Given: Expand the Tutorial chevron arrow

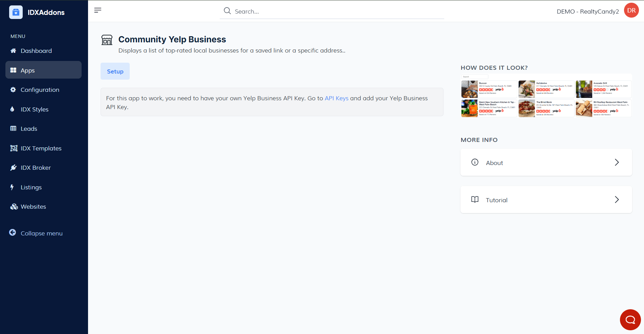Looking at the screenshot, I should tap(617, 200).
